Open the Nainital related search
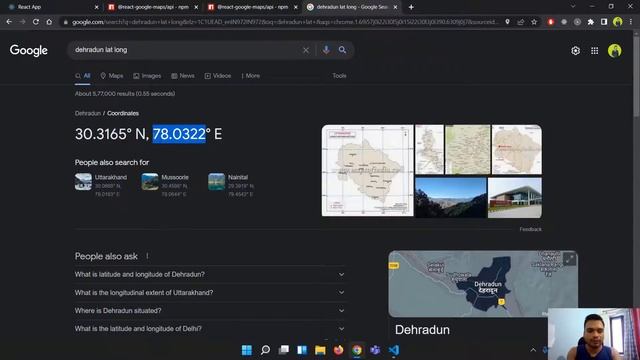 (231, 185)
